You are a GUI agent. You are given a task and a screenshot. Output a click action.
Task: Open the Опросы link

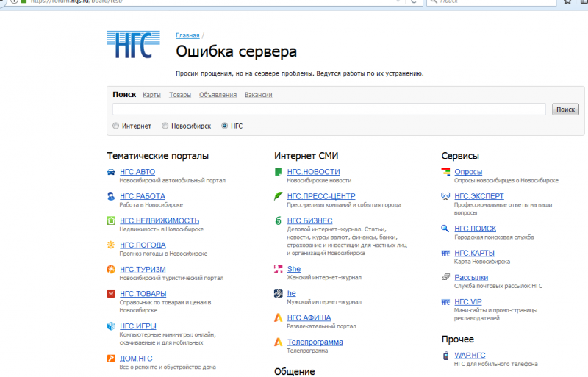[x=468, y=172]
